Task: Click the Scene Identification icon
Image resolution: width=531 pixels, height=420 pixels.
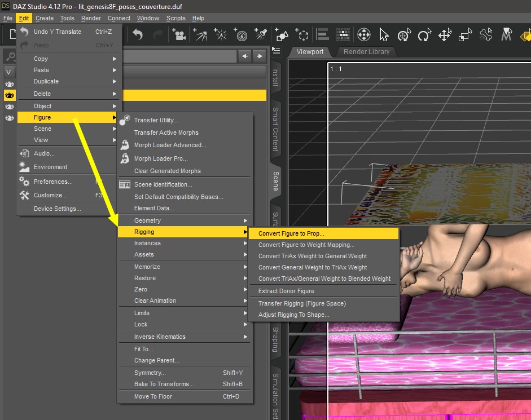Action: pos(125,184)
